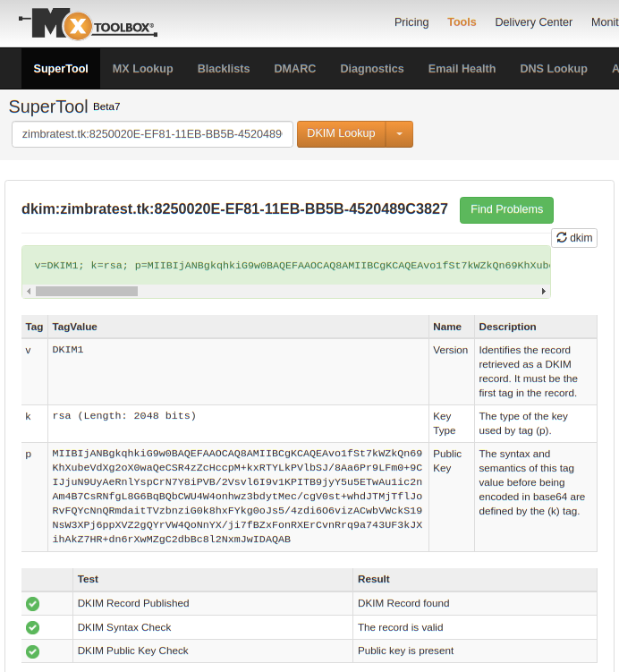Focus the domain lookup input field

152,134
